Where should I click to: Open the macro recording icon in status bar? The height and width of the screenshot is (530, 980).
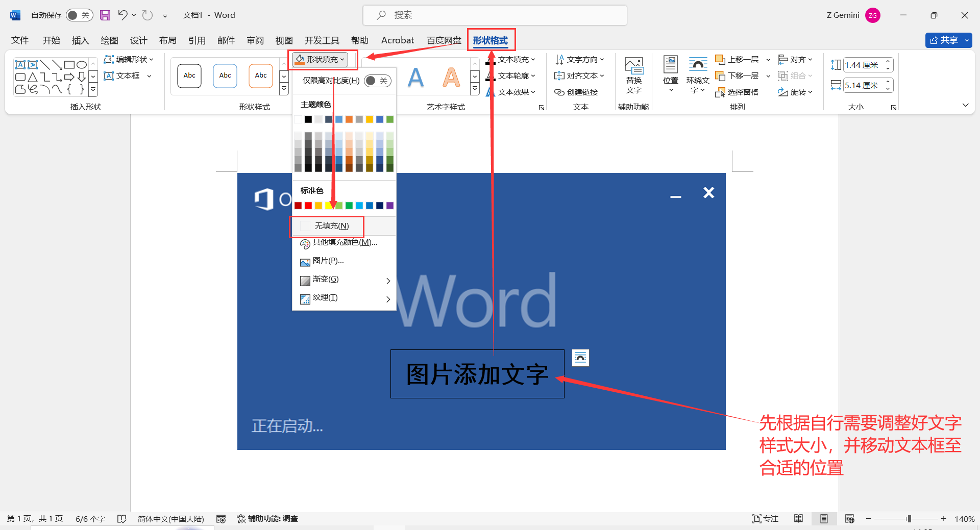click(221, 519)
